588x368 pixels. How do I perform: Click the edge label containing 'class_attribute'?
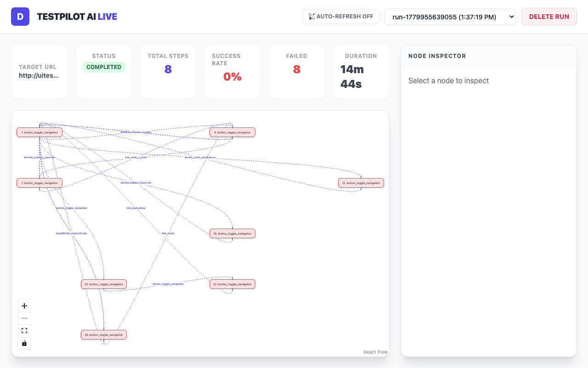[x=200, y=157]
